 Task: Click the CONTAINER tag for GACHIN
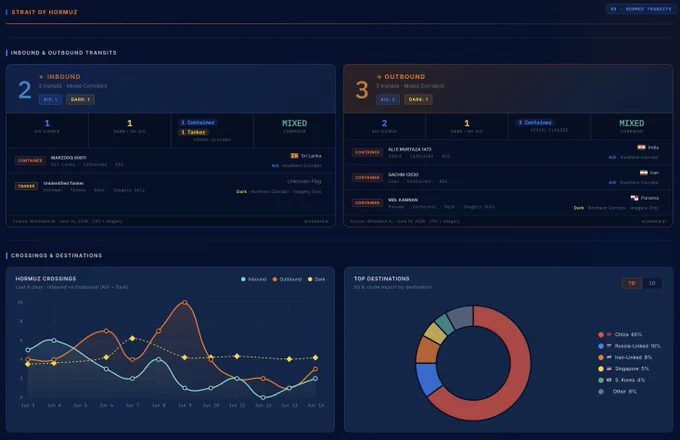click(x=367, y=177)
